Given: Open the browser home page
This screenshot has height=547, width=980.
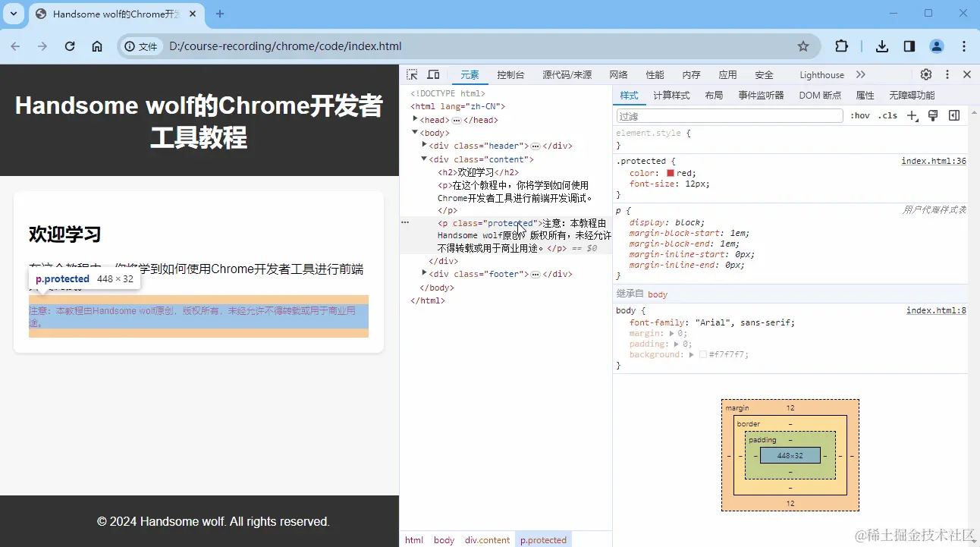Looking at the screenshot, I should coord(97,46).
